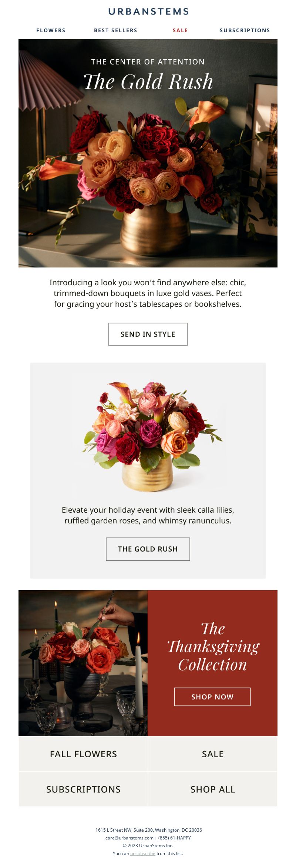Click the care@urbanstems.com email address
Viewport: 296px width, 868px height.
pos(129,838)
